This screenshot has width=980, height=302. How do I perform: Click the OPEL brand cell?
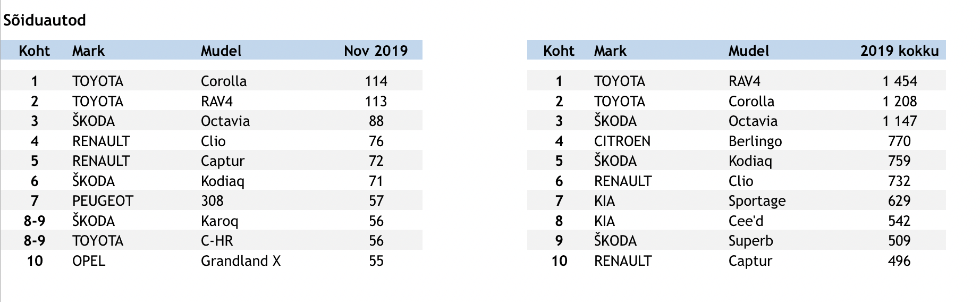(89, 261)
